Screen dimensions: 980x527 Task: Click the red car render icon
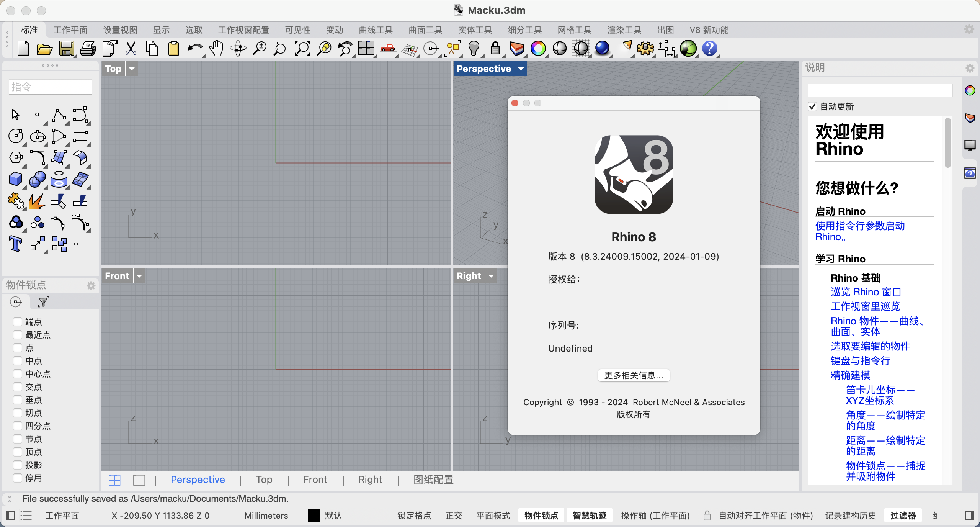388,49
